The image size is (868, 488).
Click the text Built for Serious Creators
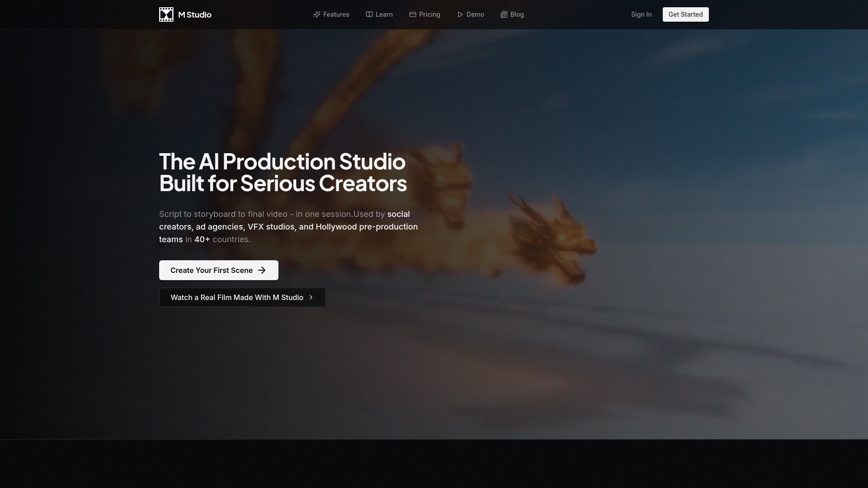tap(283, 183)
